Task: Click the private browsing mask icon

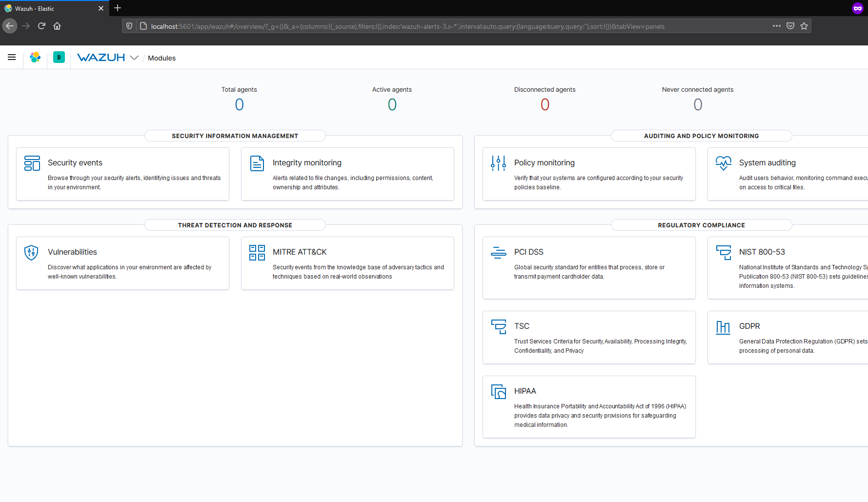Action: (x=858, y=8)
